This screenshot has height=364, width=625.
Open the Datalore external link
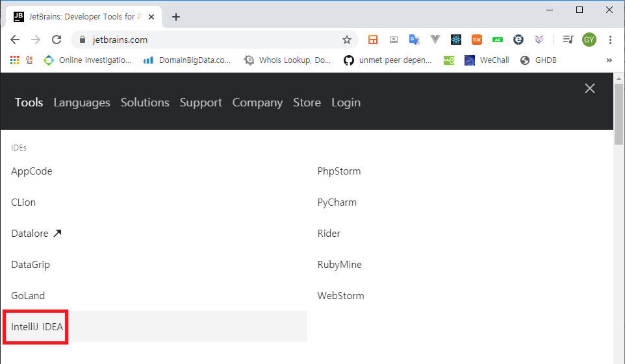coord(36,234)
